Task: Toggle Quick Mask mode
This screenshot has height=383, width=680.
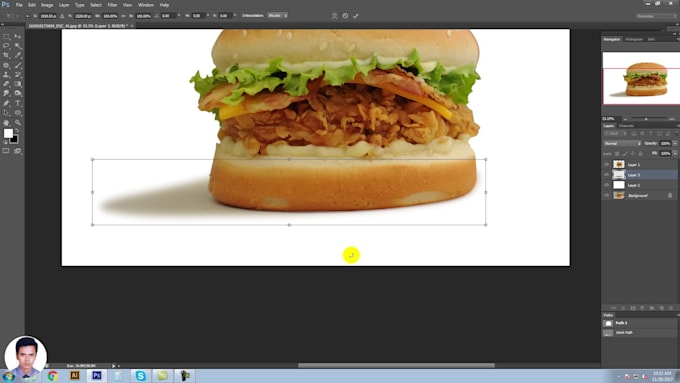Action: pos(6,151)
